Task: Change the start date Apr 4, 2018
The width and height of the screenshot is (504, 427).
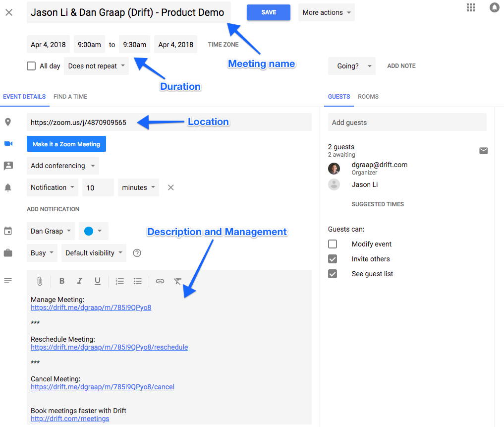Action: pos(48,44)
